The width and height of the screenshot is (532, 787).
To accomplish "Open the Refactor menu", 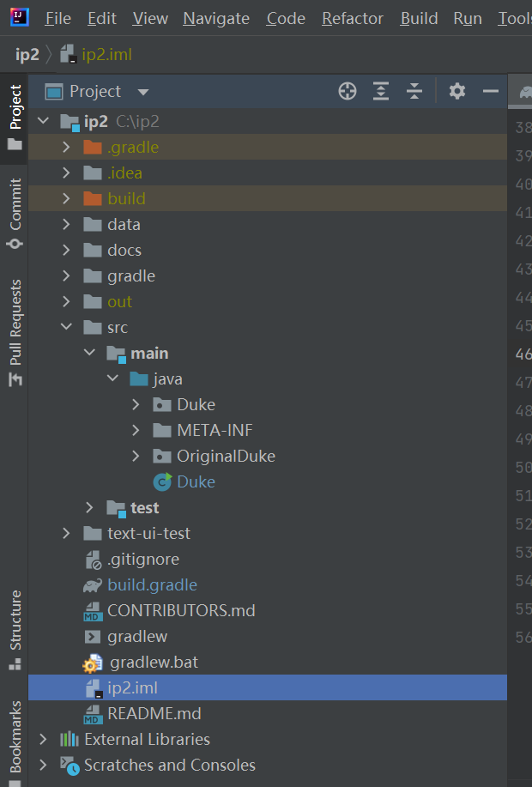I will (352, 18).
